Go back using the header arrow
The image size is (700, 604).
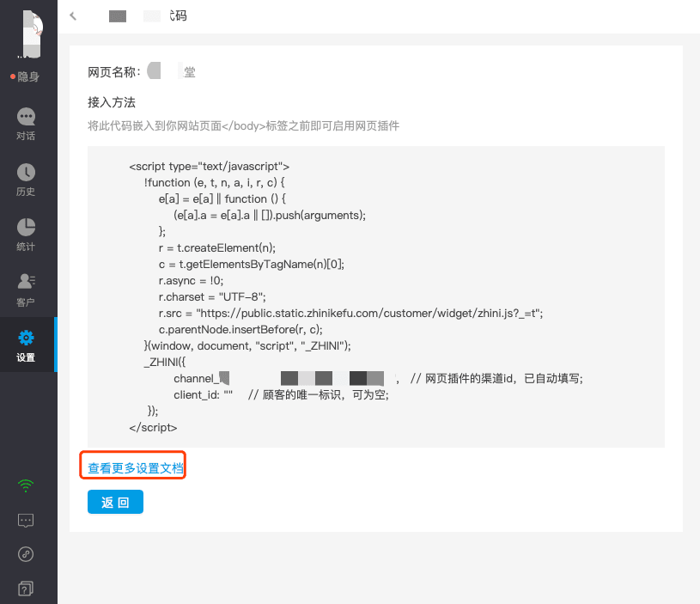(73, 16)
